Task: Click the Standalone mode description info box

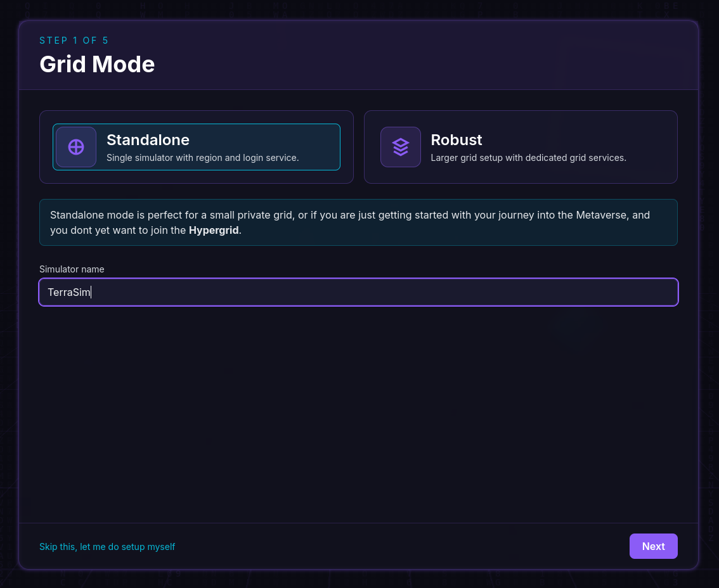Action: pos(359,222)
